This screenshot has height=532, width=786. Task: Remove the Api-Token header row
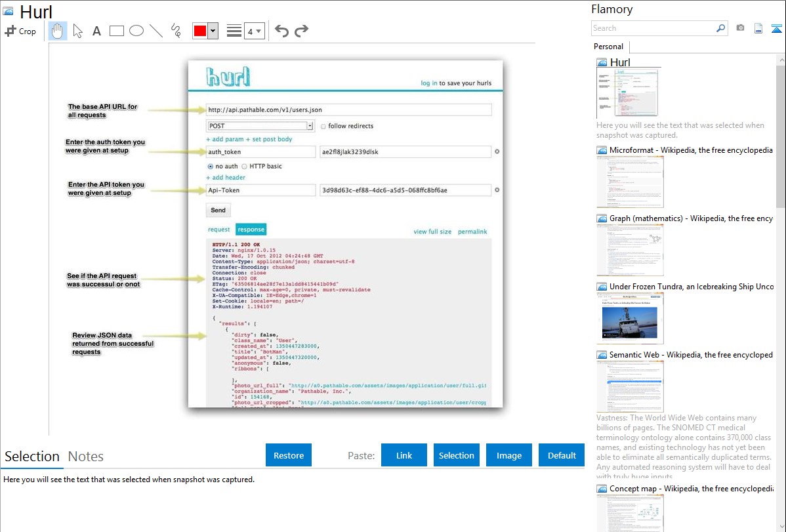point(497,190)
